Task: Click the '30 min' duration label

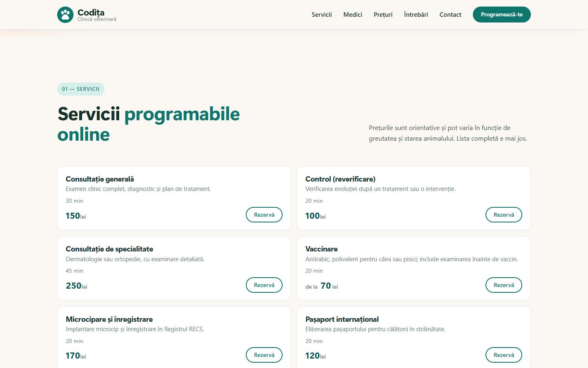Action: point(74,201)
